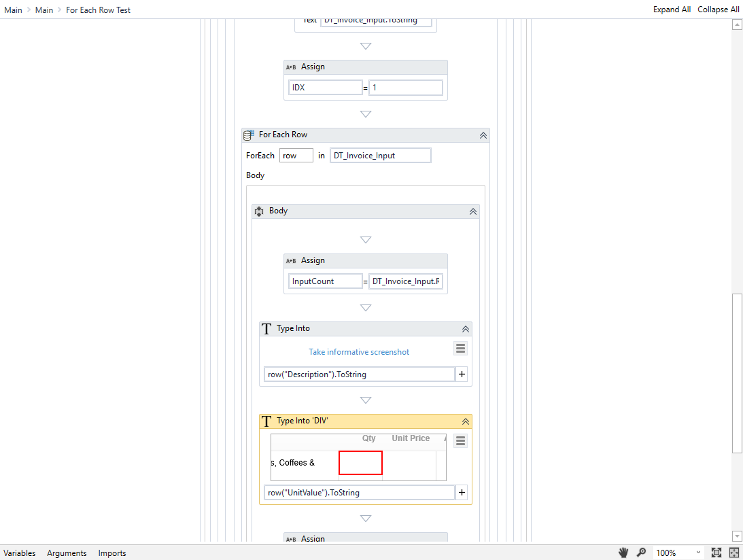The width and height of the screenshot is (743, 560).
Task: Click the Fit to Screen icon
Action: point(733,553)
